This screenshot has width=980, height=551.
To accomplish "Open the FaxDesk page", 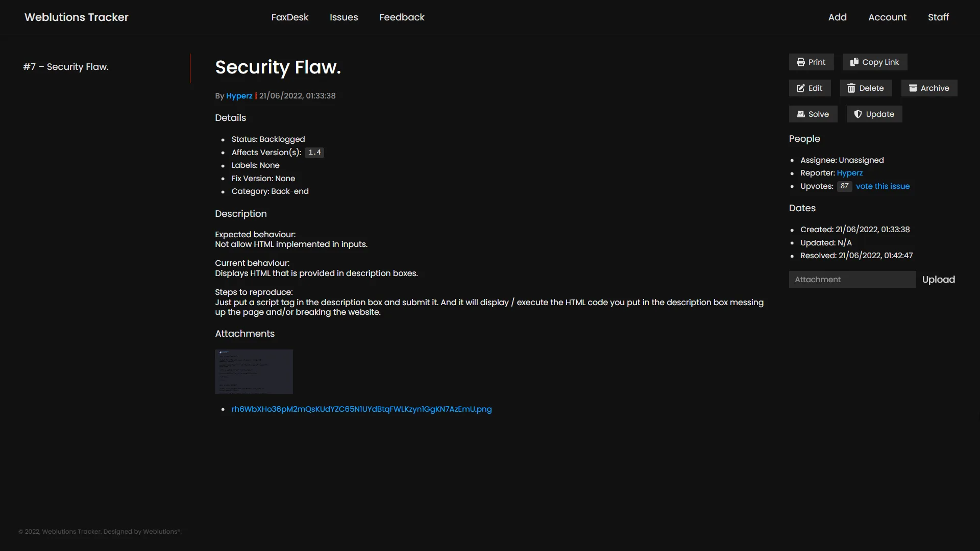I will (289, 17).
